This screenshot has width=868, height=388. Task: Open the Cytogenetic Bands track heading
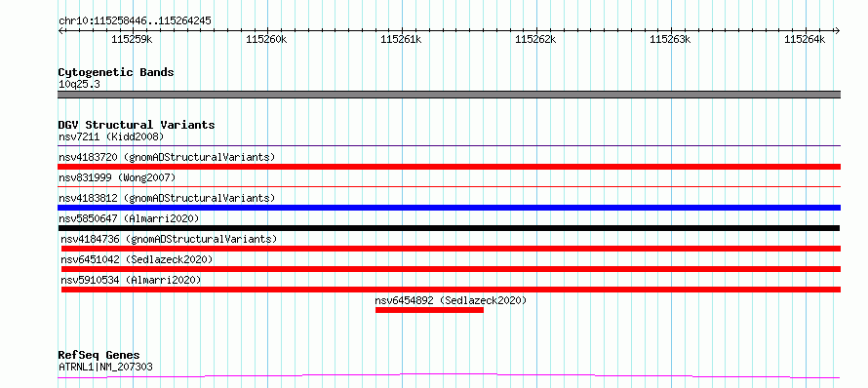click(116, 72)
